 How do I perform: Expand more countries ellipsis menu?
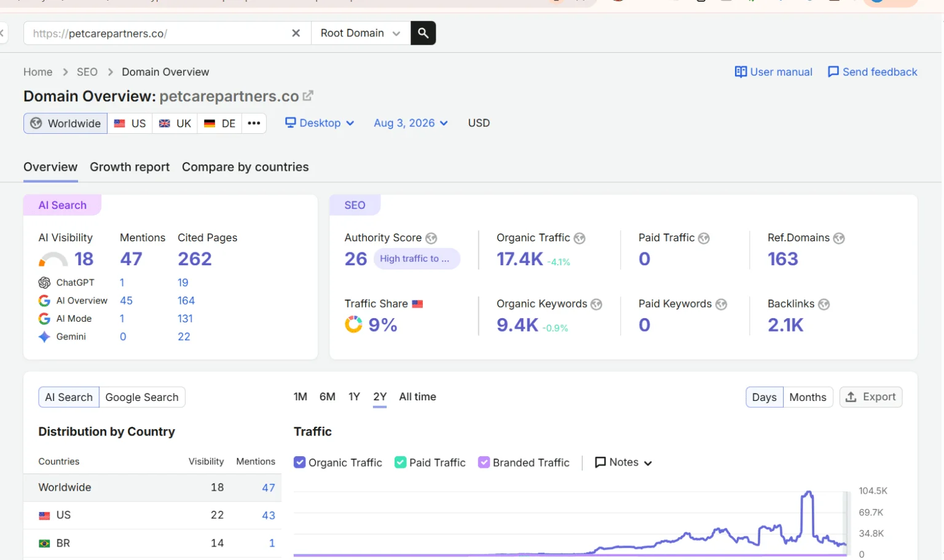coord(254,123)
